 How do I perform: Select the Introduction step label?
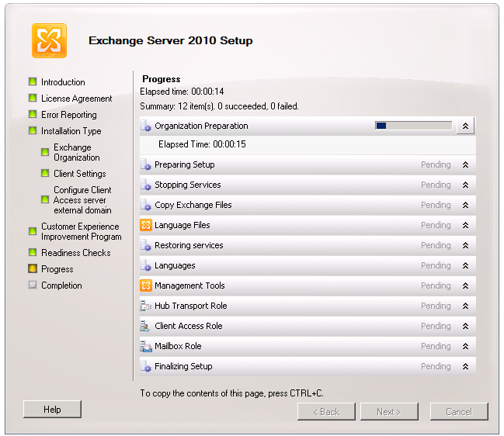pyautogui.click(x=63, y=82)
